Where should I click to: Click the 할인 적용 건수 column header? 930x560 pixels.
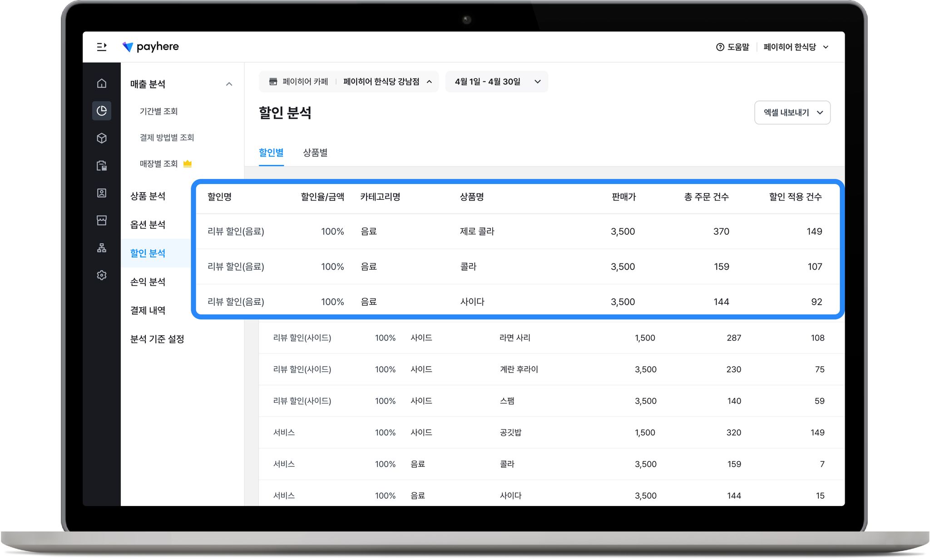[x=796, y=197]
